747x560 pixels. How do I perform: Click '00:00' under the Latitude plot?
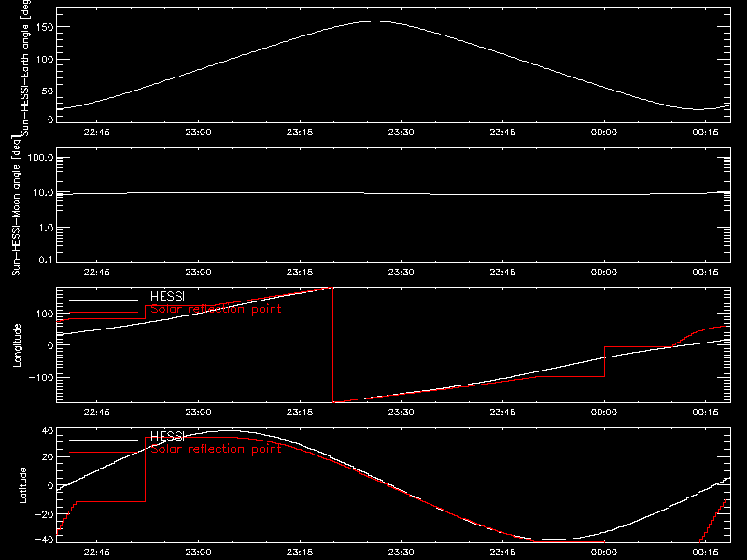tap(604, 553)
